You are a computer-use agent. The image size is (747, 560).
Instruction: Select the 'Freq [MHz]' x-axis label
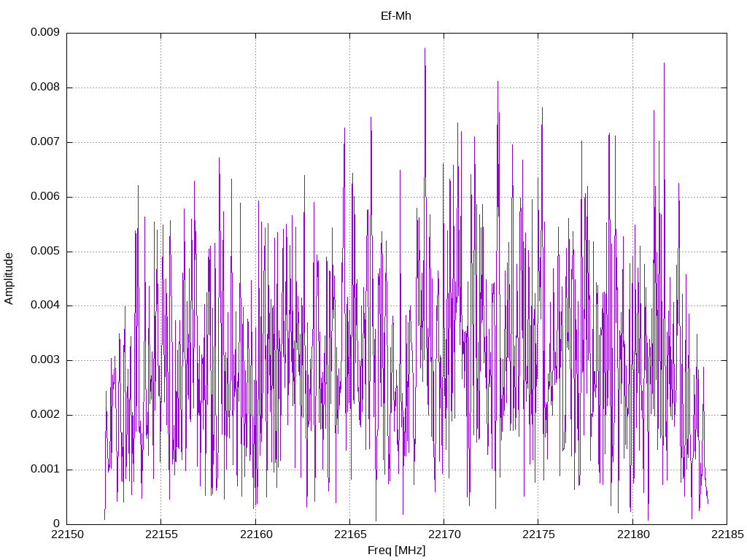click(396, 551)
